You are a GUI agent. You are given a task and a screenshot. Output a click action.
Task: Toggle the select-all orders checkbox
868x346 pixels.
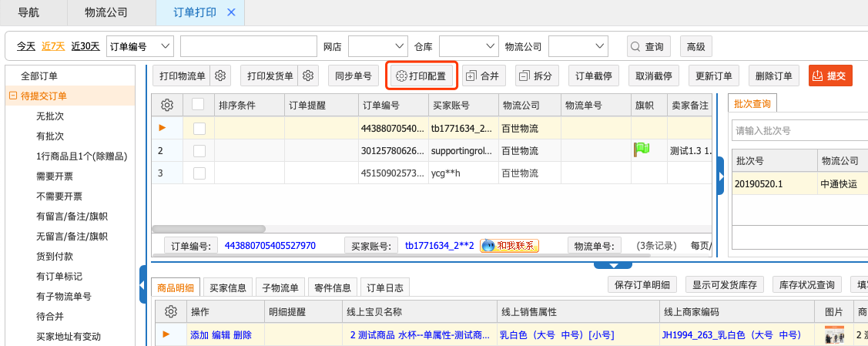coord(198,105)
